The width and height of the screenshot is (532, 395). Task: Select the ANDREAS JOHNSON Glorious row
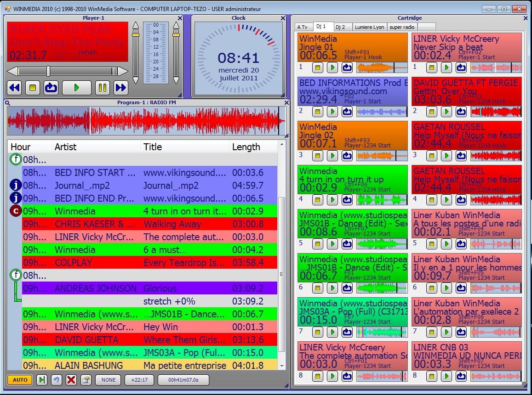tap(149, 288)
